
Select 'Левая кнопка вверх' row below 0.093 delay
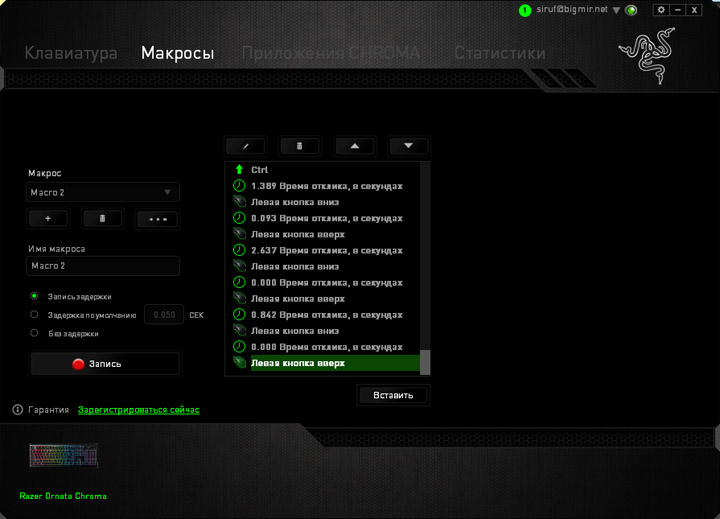(x=322, y=234)
